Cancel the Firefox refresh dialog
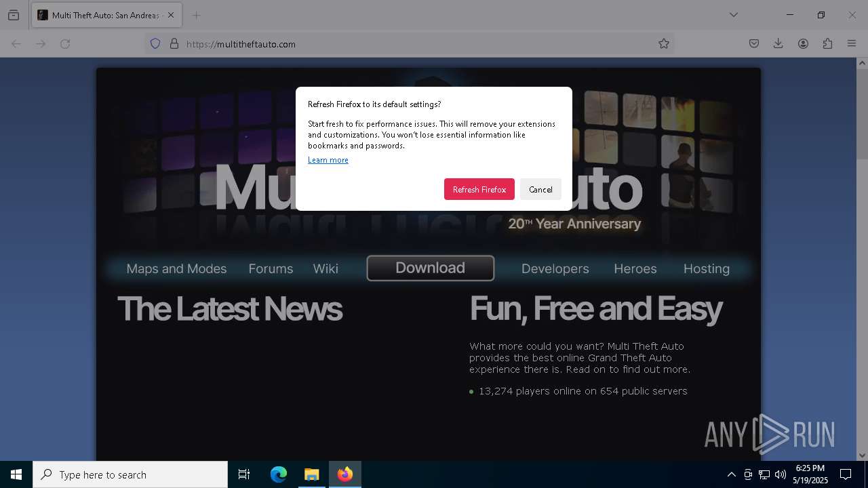 coord(540,189)
